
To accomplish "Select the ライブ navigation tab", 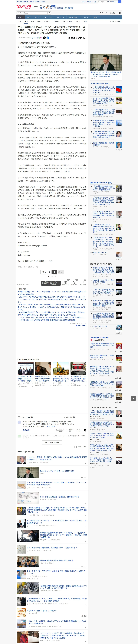I will 37,17.
